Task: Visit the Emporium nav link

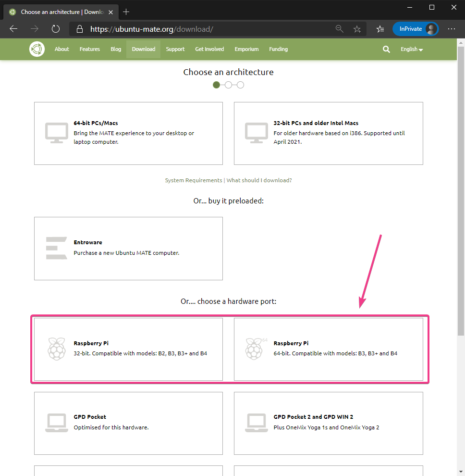Action: (246, 49)
